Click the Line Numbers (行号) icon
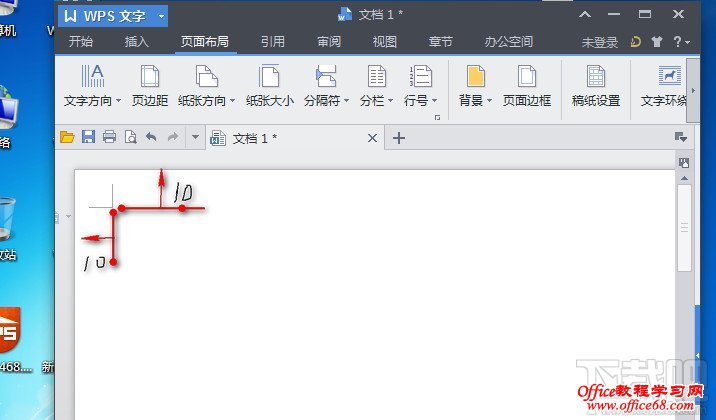Viewport: 716px width, 420px height. [421, 76]
